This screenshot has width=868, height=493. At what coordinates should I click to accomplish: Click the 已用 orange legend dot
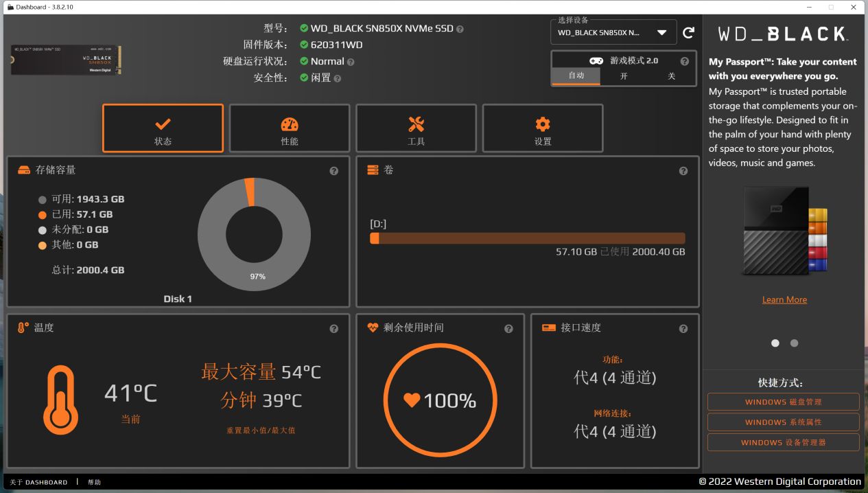(x=43, y=215)
